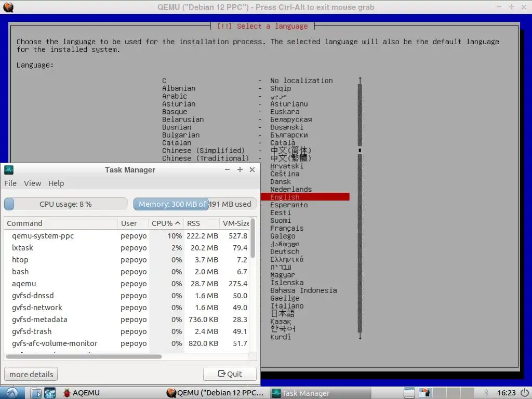Select the gvfsd-metadata process row
Screen dimensions: 532x399
(127, 320)
